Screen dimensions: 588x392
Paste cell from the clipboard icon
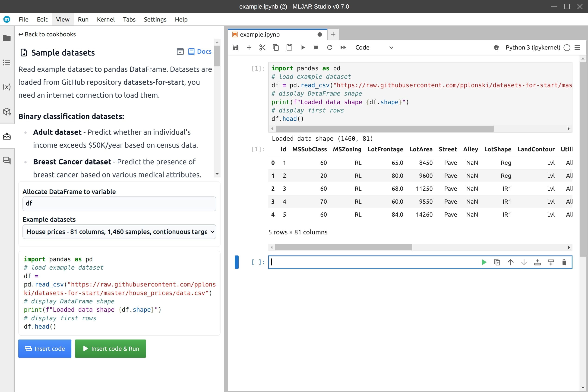289,47
